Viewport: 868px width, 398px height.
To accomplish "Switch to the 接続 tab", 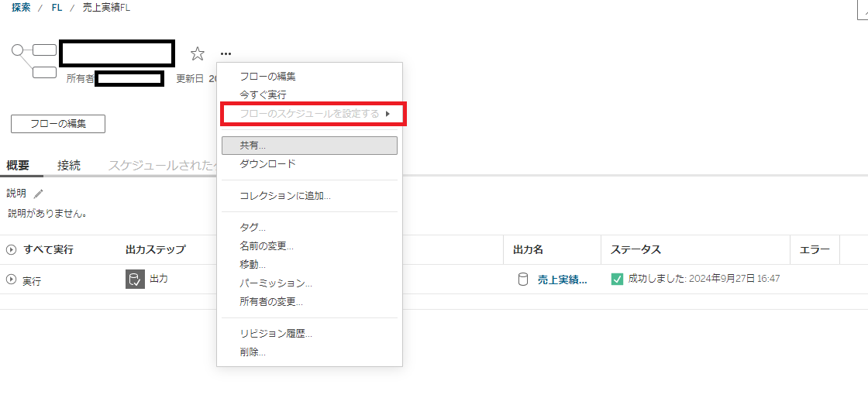I will 69,165.
